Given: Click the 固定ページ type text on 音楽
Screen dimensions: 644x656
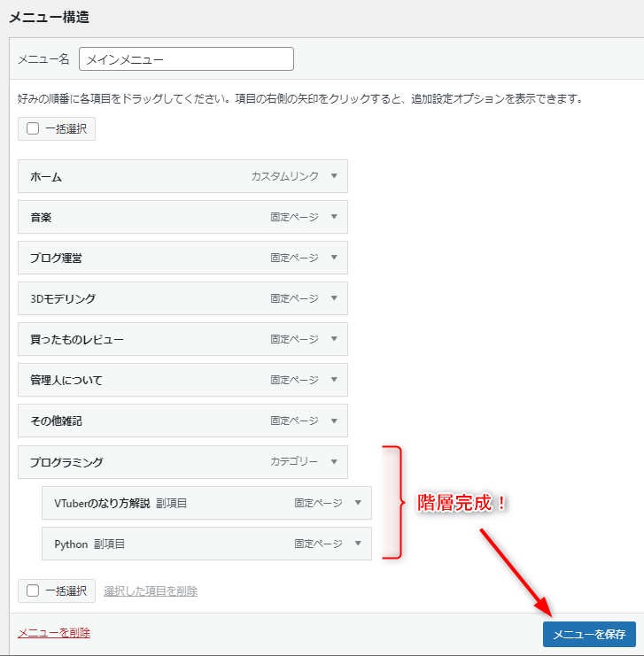Looking at the screenshot, I should pos(294,217).
